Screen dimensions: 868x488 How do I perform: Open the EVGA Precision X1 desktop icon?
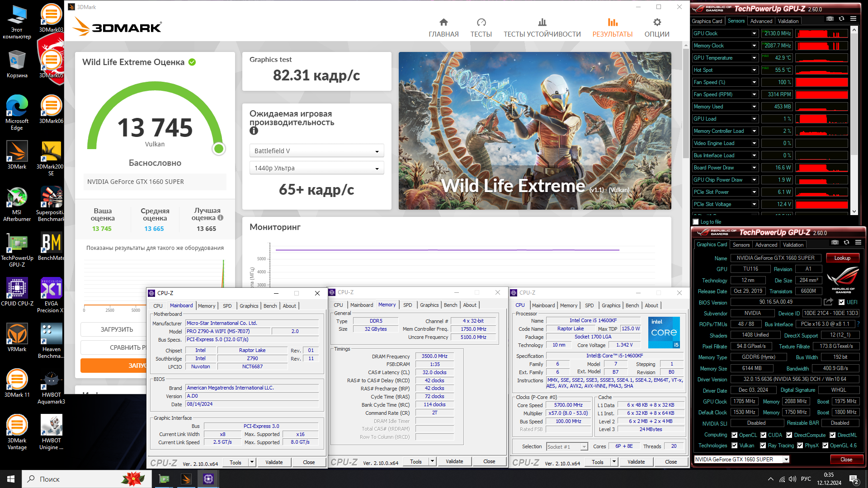(x=51, y=296)
